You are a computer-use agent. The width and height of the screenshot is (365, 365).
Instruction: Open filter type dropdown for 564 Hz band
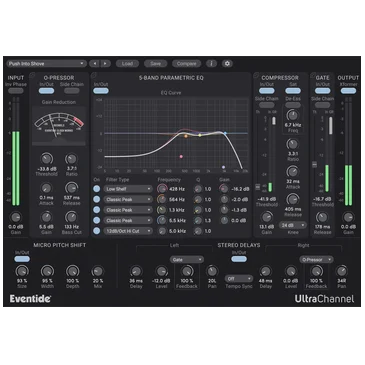128,200
